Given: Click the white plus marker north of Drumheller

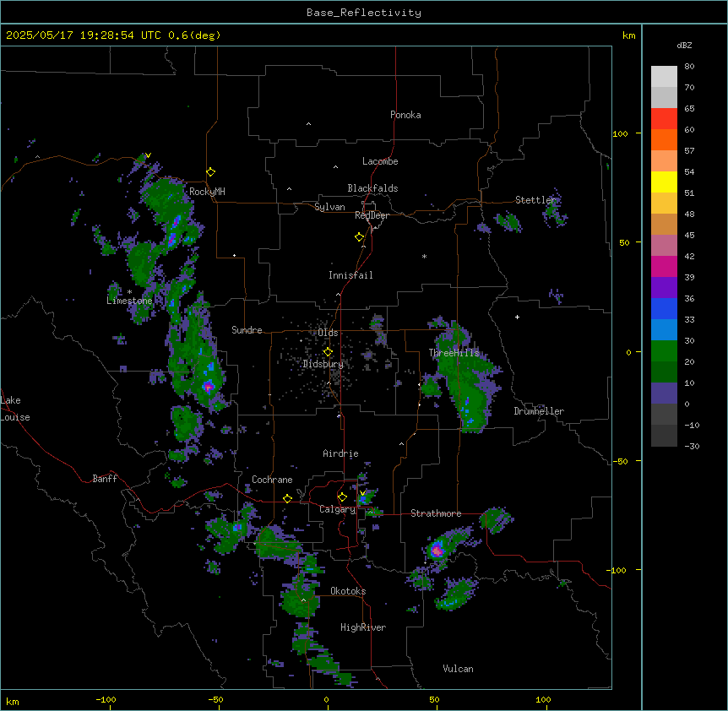Looking at the screenshot, I should click(517, 317).
